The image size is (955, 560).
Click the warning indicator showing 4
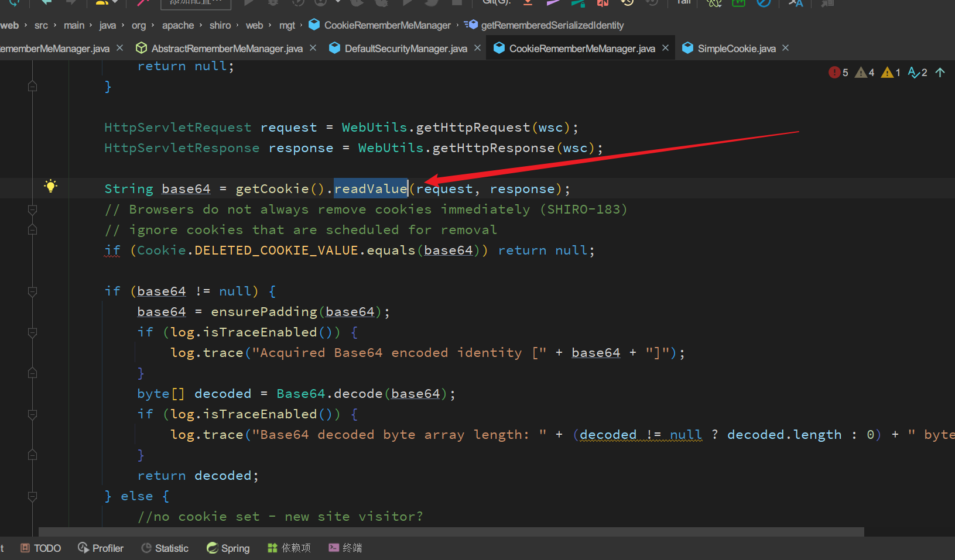coord(865,73)
